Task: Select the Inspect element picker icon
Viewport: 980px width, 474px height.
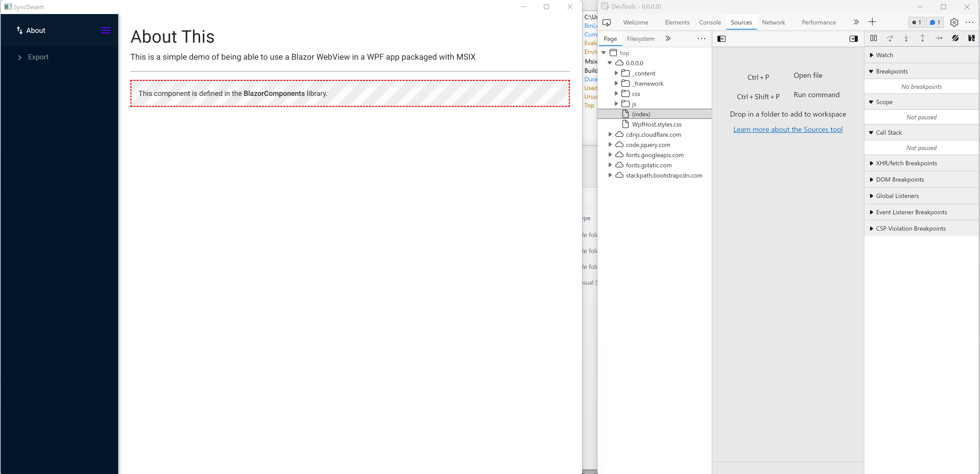Action: (607, 22)
